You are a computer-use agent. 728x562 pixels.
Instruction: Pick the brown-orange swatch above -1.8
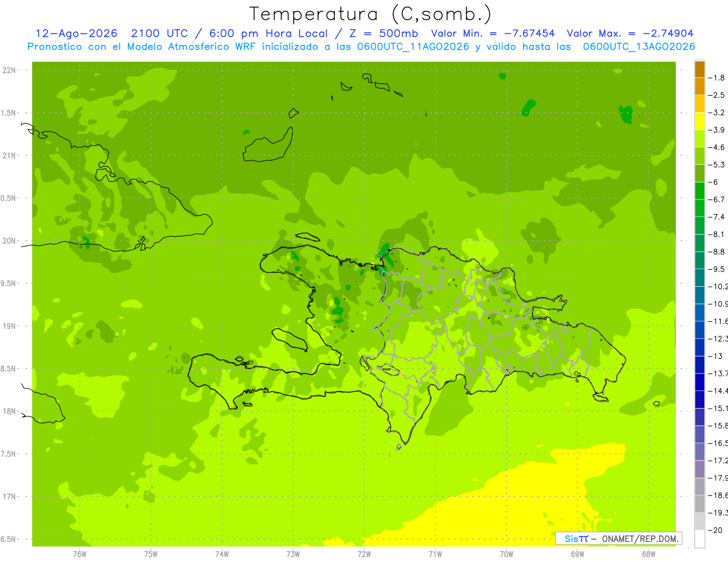click(x=699, y=69)
